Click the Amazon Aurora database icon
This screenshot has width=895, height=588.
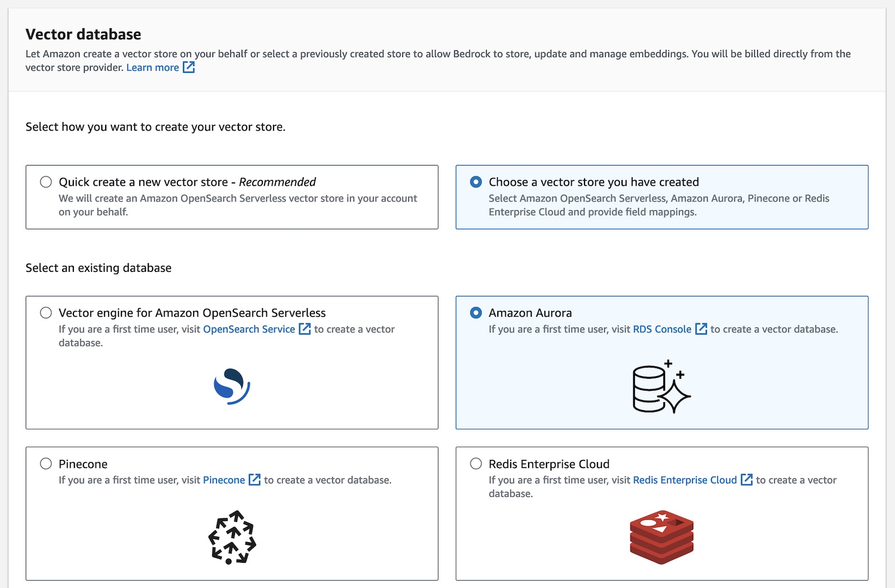661,387
